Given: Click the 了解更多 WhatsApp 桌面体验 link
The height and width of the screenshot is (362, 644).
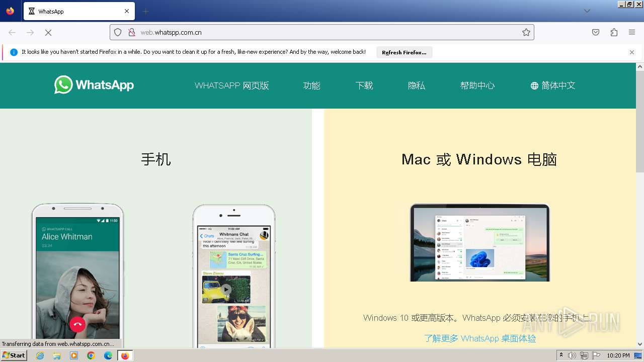Looking at the screenshot, I should click(480, 338).
